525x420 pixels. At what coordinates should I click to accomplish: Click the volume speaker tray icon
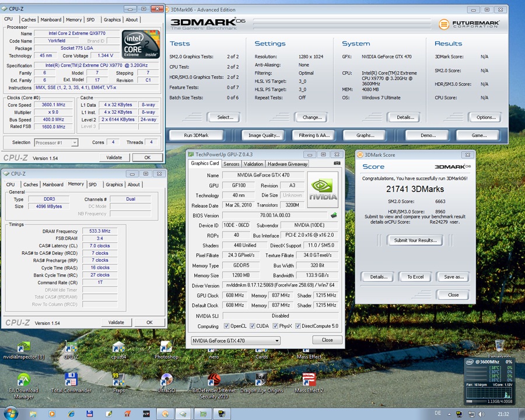[481, 414]
